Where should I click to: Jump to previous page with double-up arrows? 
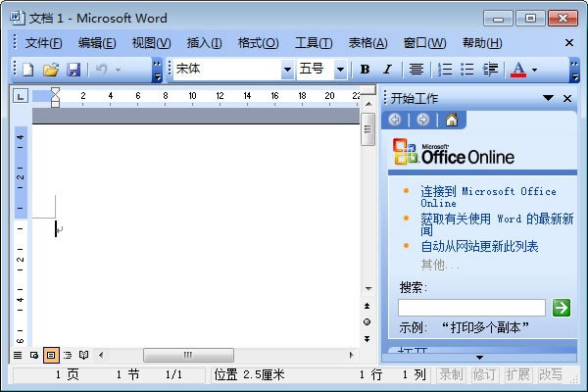pyautogui.click(x=367, y=306)
